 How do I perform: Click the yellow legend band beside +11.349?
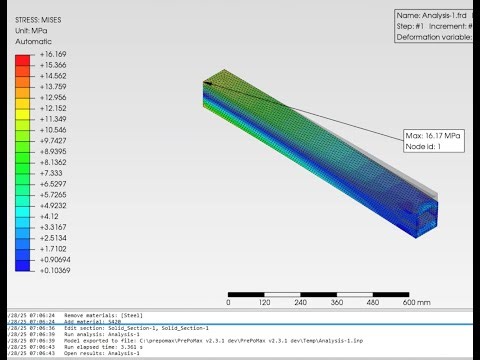(22, 114)
